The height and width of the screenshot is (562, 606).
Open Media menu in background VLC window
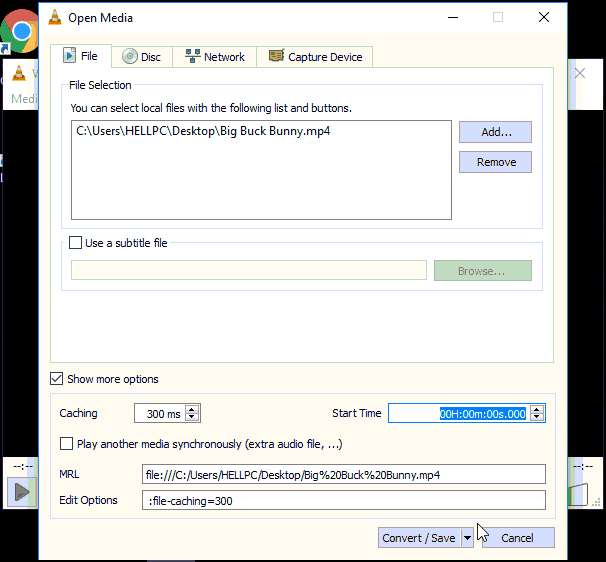click(x=24, y=99)
